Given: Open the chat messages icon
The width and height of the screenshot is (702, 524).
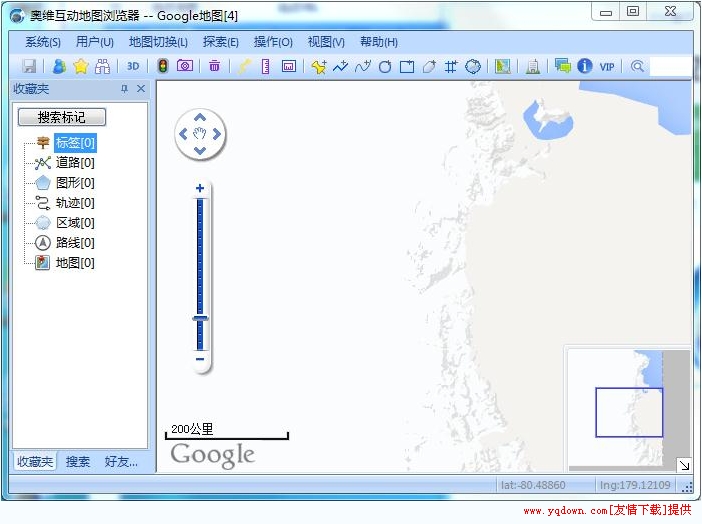Looking at the screenshot, I should [x=563, y=66].
